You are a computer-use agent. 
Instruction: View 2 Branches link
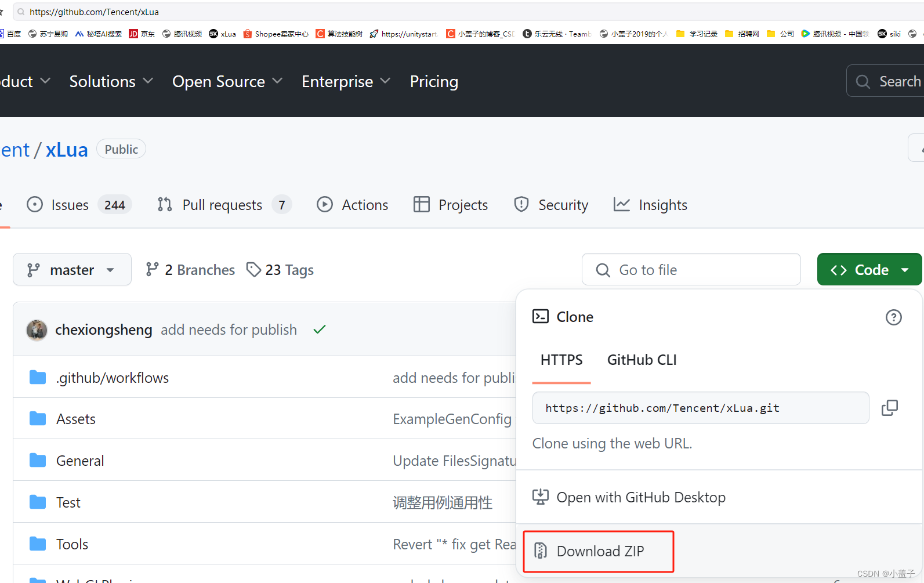click(x=190, y=269)
